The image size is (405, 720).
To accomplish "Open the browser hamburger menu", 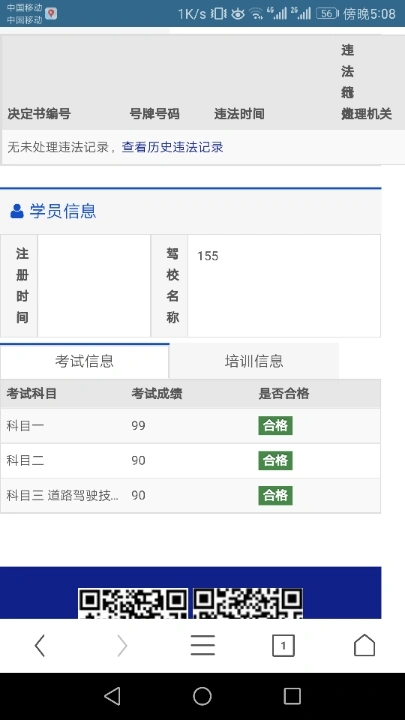I will tap(202, 646).
